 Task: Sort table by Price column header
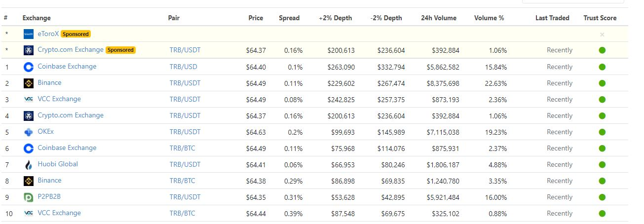256,18
